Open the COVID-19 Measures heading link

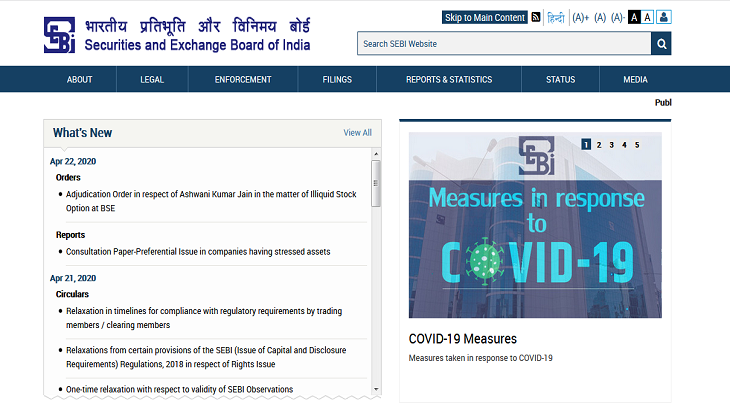click(x=463, y=339)
